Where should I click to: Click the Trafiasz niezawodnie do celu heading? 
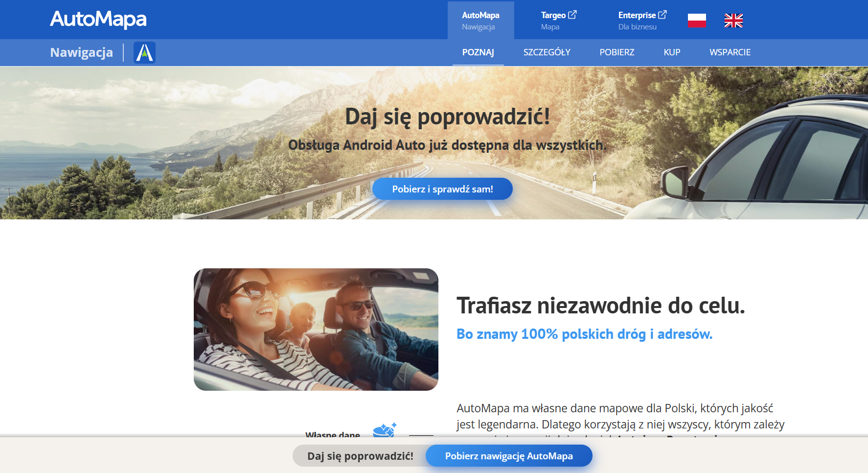pos(601,306)
